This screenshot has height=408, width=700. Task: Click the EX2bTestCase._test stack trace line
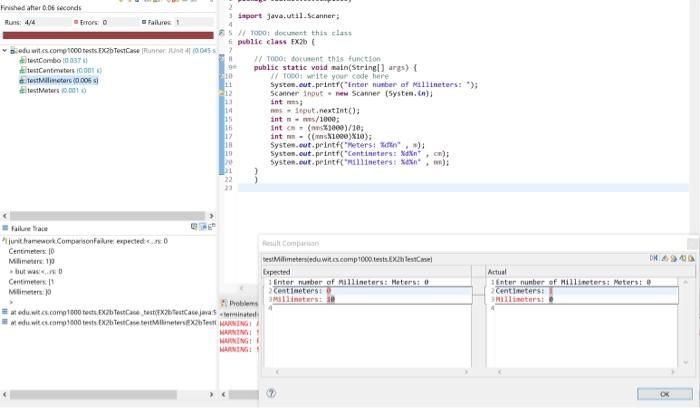[113, 312]
